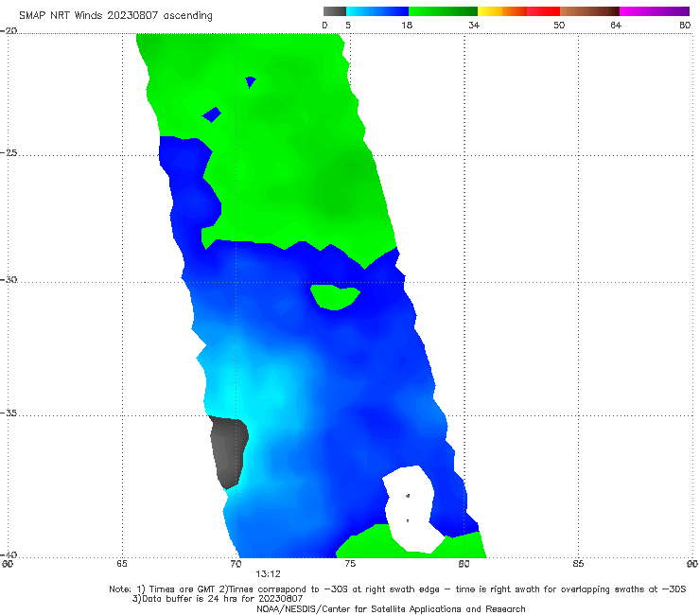Click the longitude label '85'
Screen dimensions: 700x615
[x=578, y=564]
